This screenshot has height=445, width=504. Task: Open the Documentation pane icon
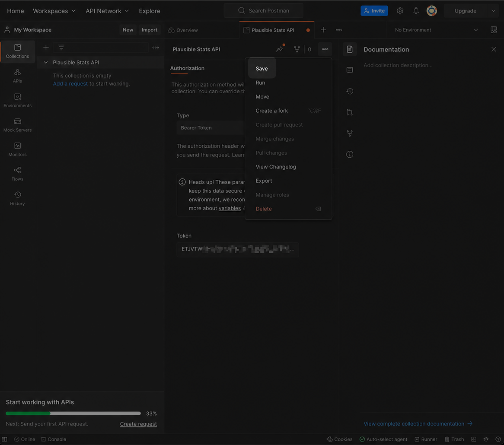pyautogui.click(x=350, y=49)
